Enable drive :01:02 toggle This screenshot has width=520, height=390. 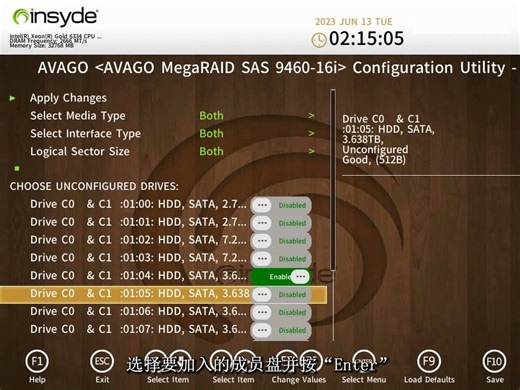281,241
